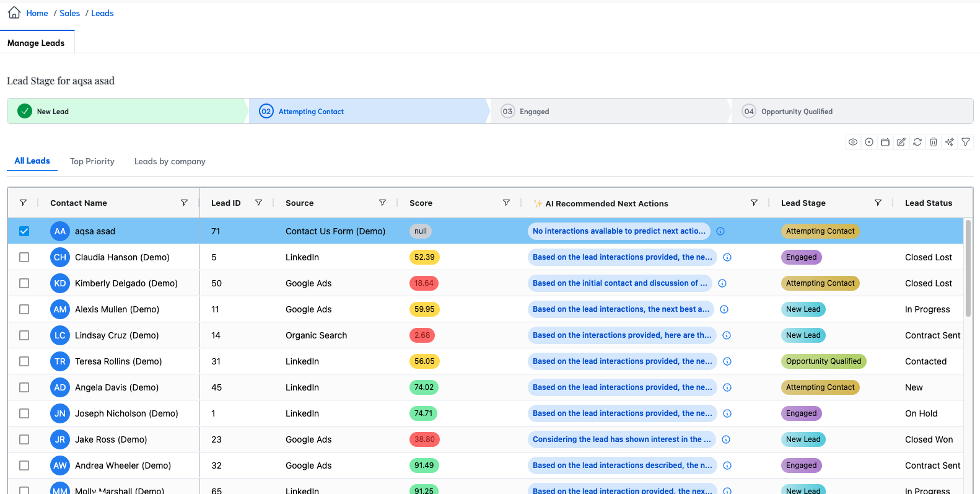Open Kimberly Delgado's AI recommended action

619,283
